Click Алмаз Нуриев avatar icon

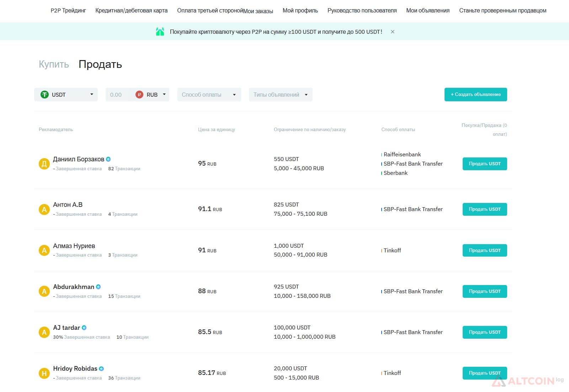pos(44,250)
